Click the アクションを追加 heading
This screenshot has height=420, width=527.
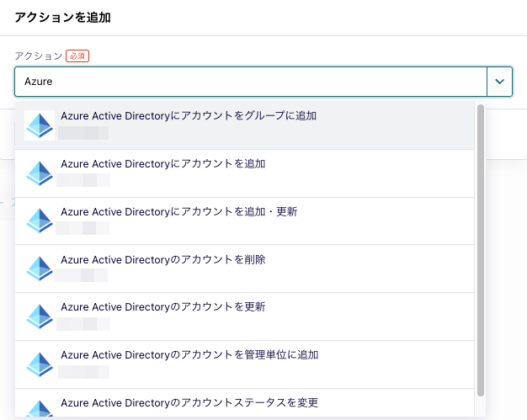point(62,17)
